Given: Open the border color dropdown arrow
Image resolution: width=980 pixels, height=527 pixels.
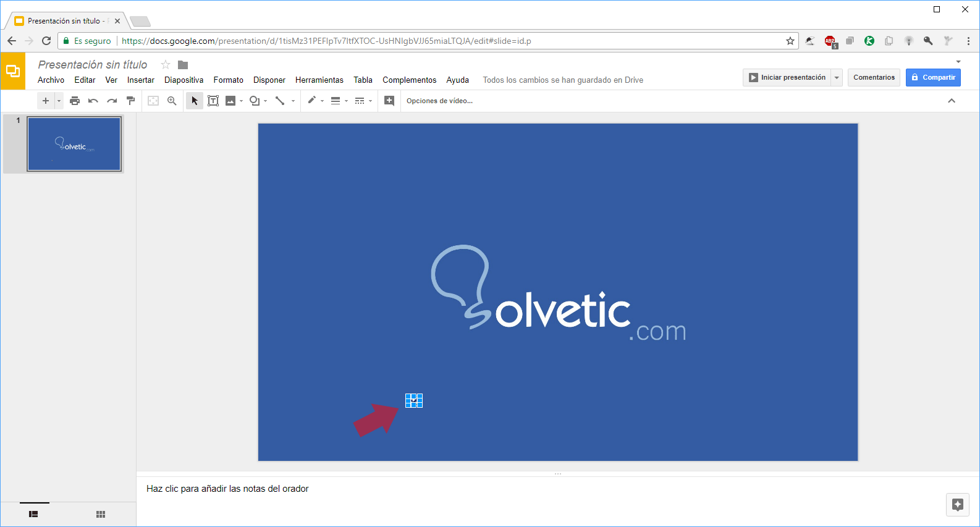Looking at the screenshot, I should pyautogui.click(x=323, y=101).
